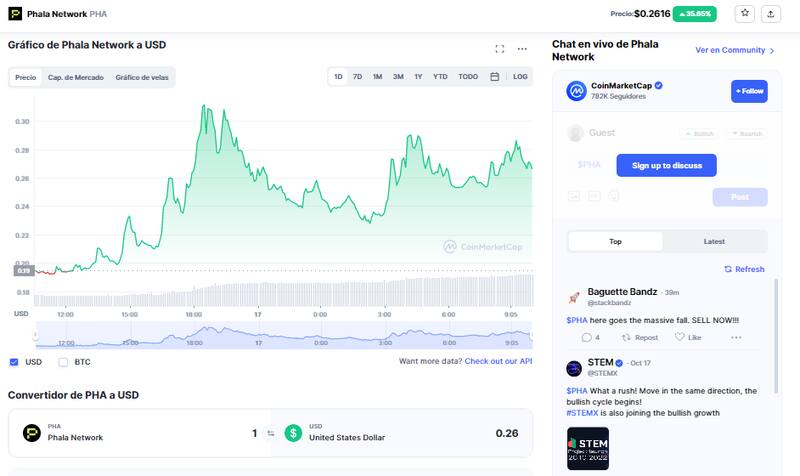Add Phala Network to watchlist star

click(x=745, y=14)
